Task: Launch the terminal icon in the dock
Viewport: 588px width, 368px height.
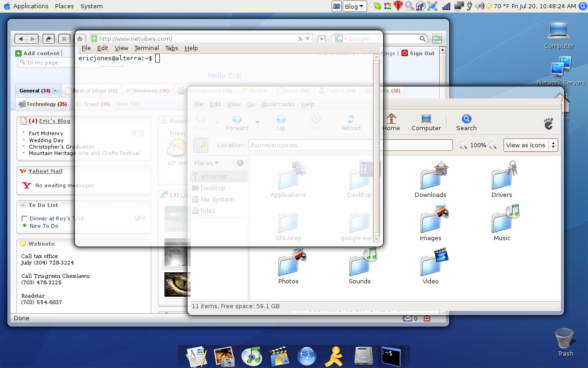Action: click(x=391, y=356)
